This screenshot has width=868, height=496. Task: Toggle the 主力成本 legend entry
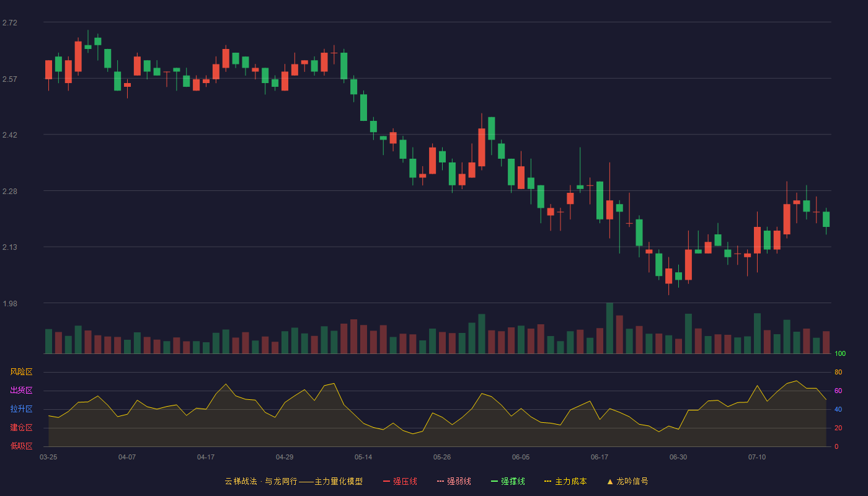[566, 481]
